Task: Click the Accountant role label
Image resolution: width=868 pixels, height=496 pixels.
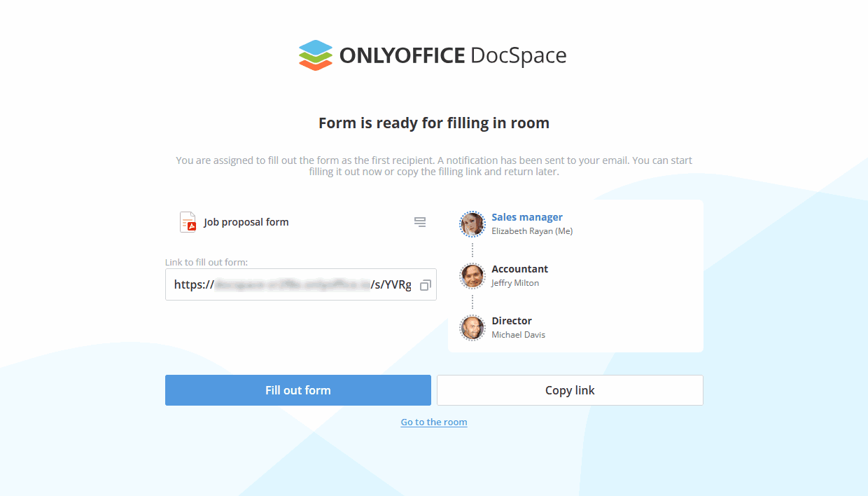Action: pyautogui.click(x=520, y=269)
